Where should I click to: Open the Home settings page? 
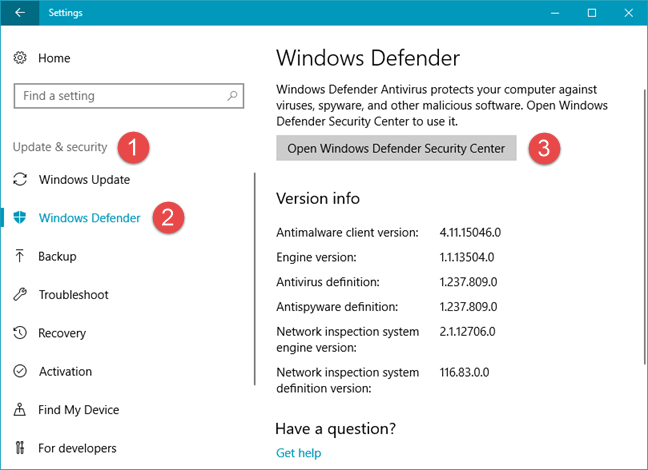pos(54,58)
